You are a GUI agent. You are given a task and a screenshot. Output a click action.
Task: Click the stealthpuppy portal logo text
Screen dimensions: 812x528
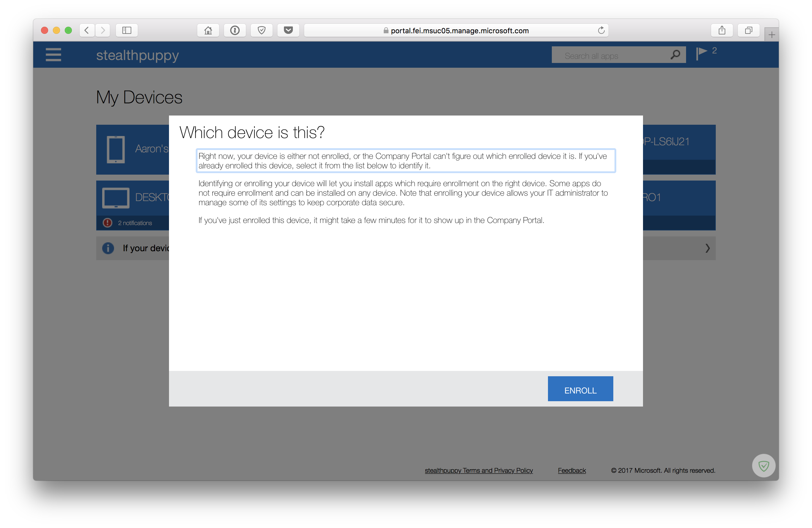coord(138,55)
